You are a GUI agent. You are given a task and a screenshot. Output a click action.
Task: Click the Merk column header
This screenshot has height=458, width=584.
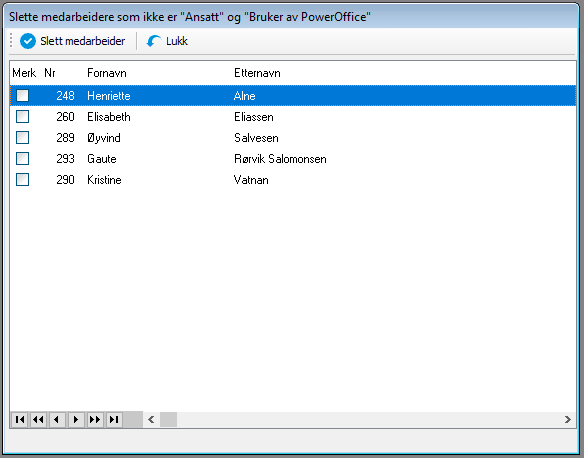coord(24,73)
